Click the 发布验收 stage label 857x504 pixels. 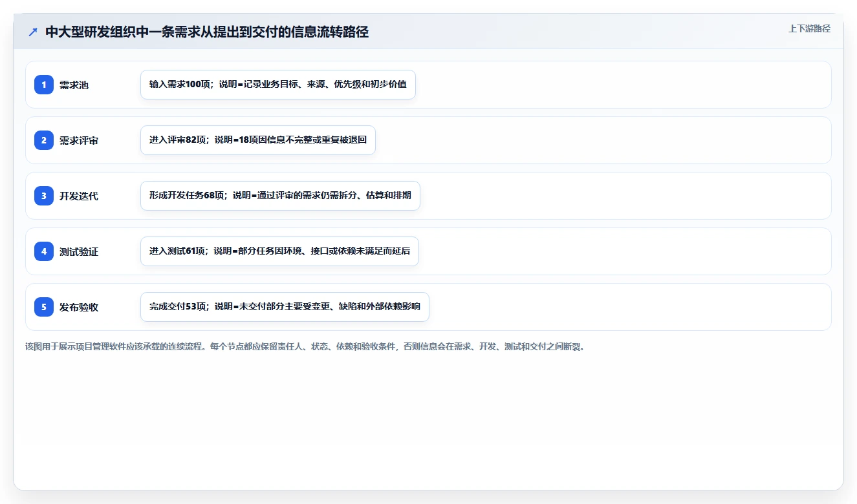click(79, 307)
